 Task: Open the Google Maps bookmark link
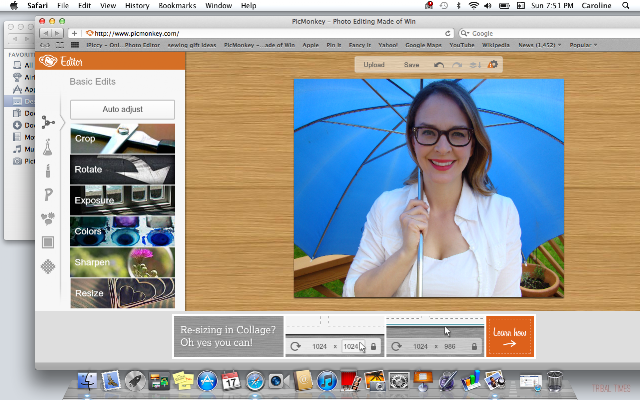423,45
